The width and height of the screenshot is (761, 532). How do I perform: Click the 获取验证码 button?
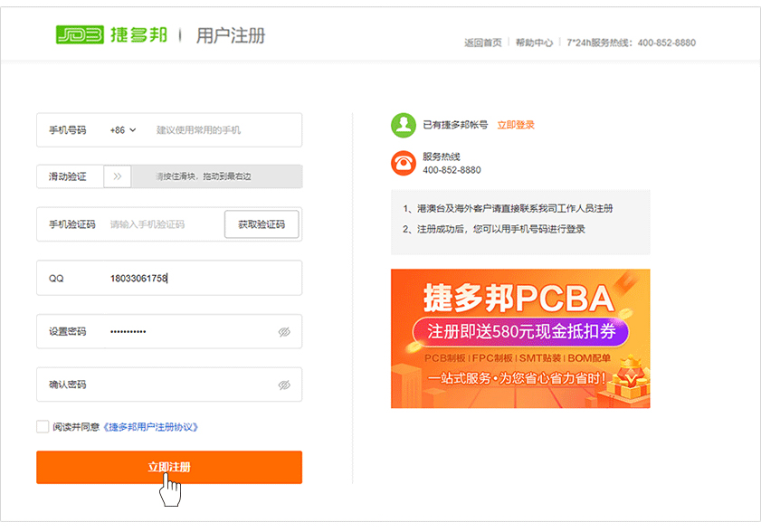262,224
